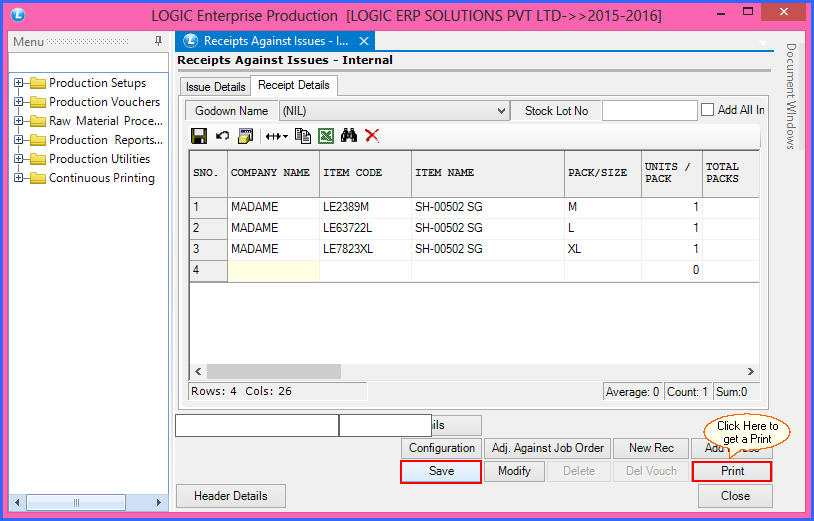Open search with the binoculars icon
814x521 pixels.
click(349, 136)
